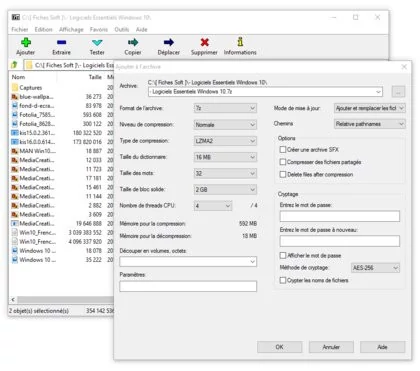Select the Win10_Frenc... 4 096 337 920 row
This screenshot has width=420, height=371.
point(62,242)
